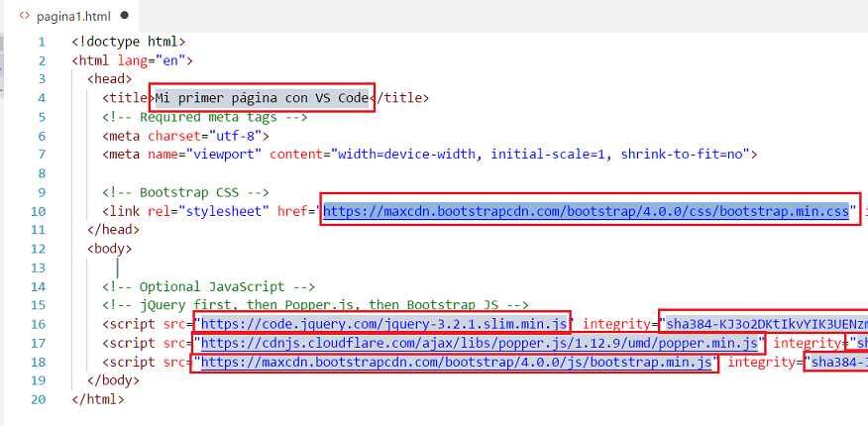Click the title text 'Mi primer página con VS Code'
The height and width of the screenshot is (426, 868).
262,98
